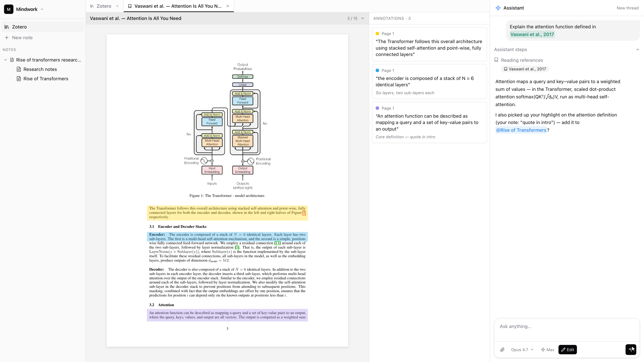The height and width of the screenshot is (362, 644).
Task: Select blue annotation about N = 6 layers
Action: [429, 81]
